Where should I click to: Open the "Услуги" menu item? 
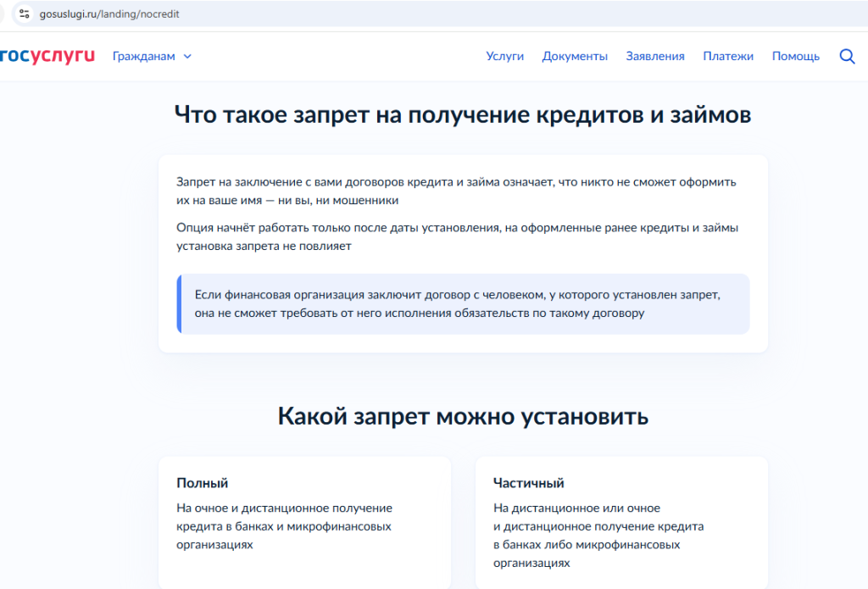pos(504,56)
